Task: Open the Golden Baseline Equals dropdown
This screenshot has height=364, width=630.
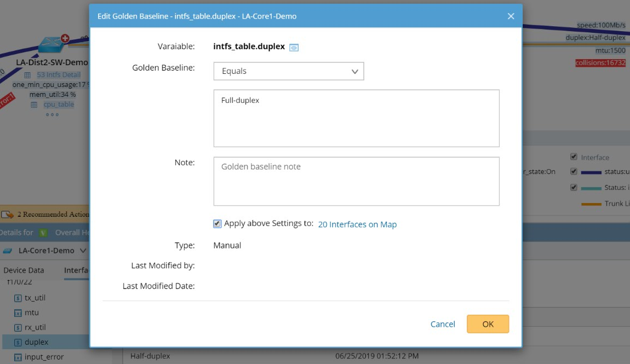Action: click(x=289, y=71)
